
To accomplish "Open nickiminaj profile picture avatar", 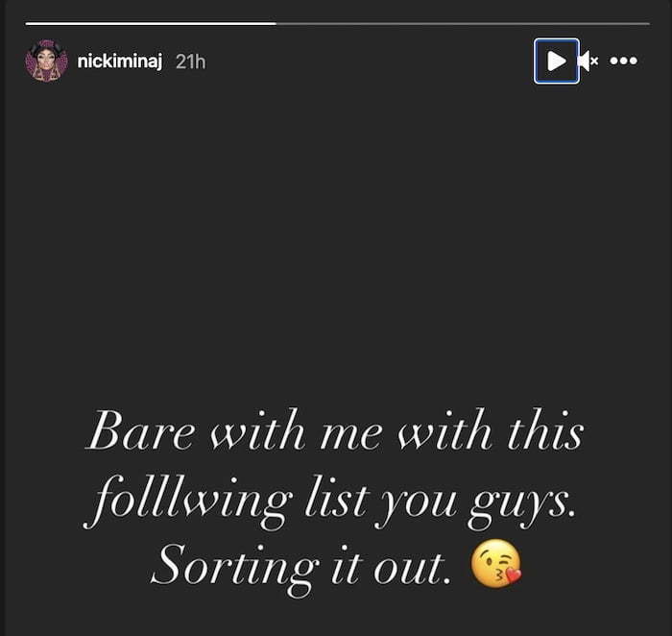I will click(46, 61).
